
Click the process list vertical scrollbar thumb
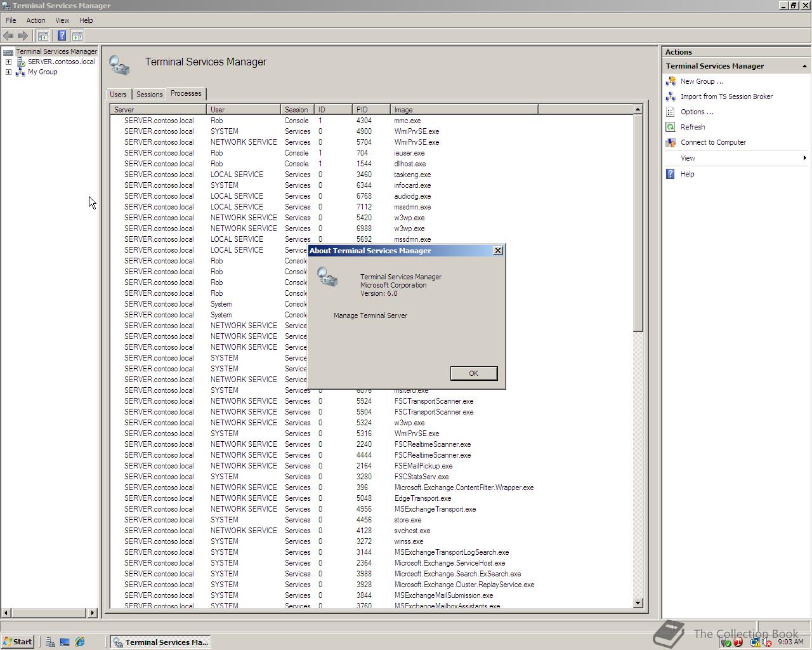coord(638,223)
